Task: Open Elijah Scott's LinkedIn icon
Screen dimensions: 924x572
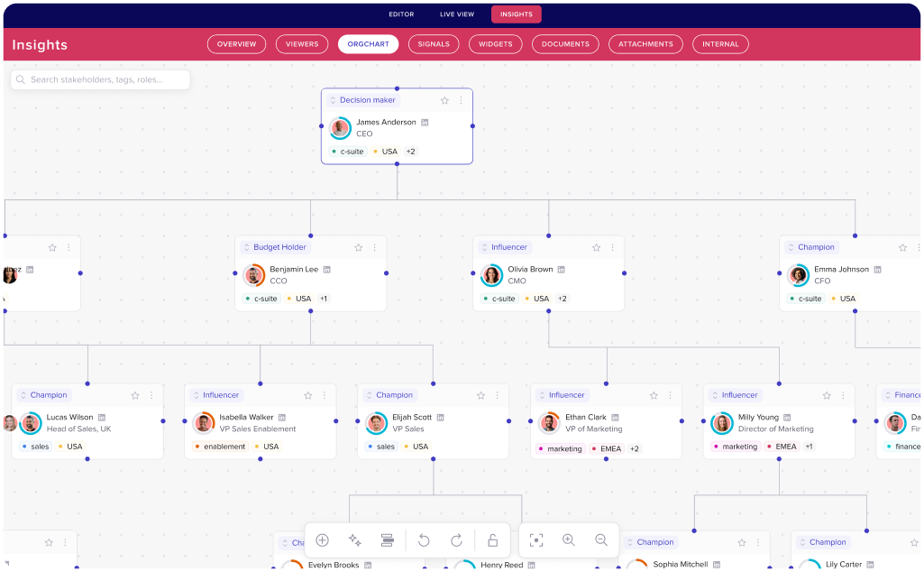Action: [441, 418]
